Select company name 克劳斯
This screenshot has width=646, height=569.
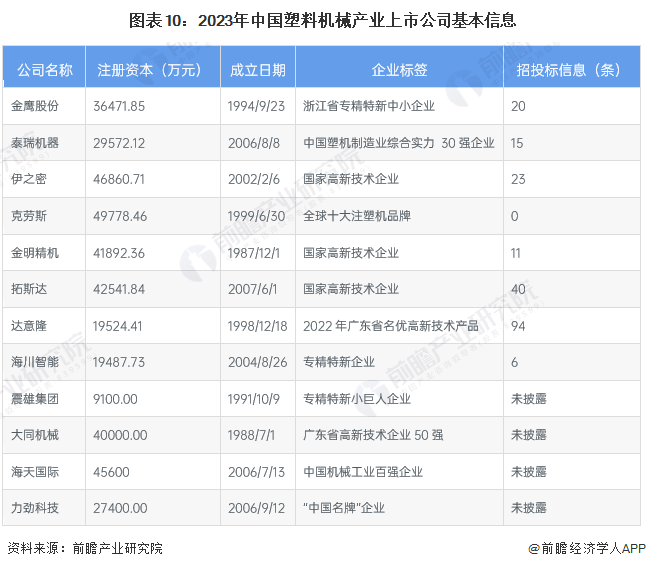pyautogui.click(x=29, y=216)
